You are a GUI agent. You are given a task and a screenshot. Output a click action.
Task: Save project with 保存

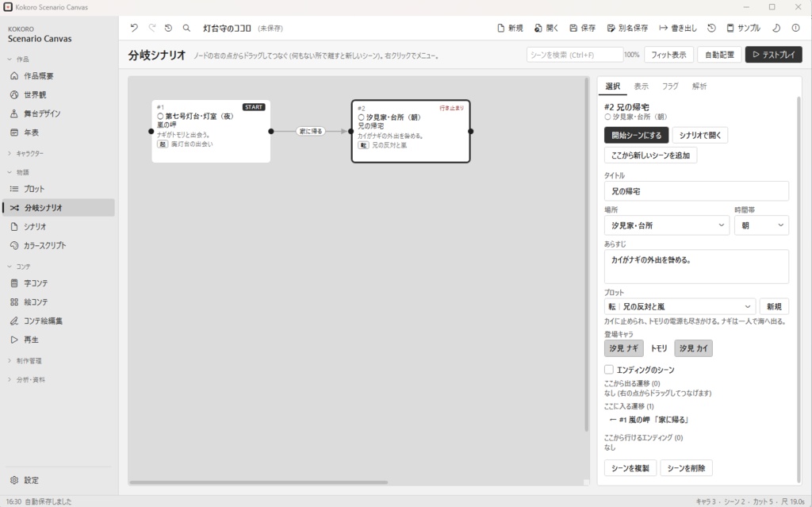coord(583,28)
